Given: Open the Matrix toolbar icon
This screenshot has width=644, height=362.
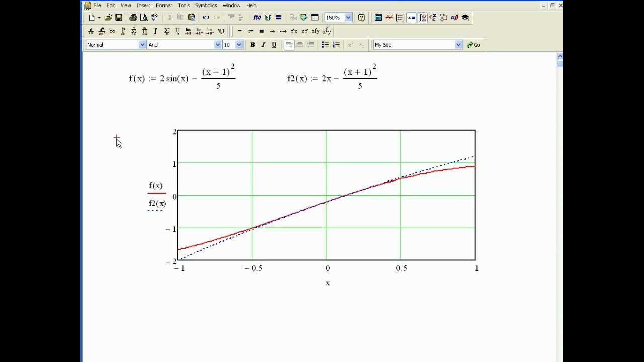Looking at the screenshot, I should 400,18.
